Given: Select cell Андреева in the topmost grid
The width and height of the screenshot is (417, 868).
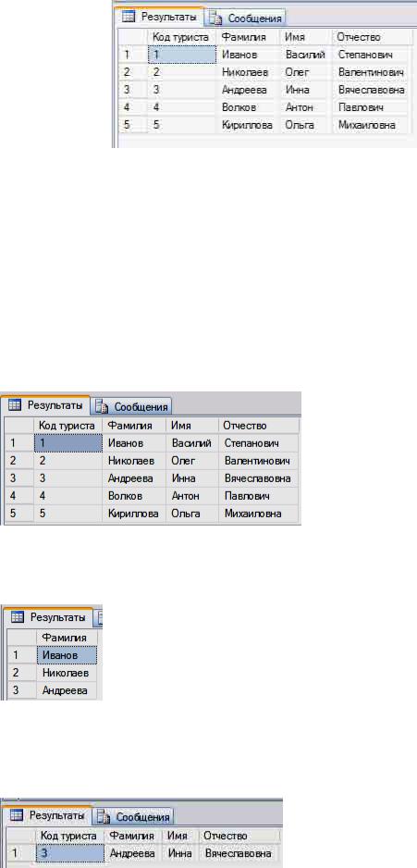Looking at the screenshot, I should (249, 90).
